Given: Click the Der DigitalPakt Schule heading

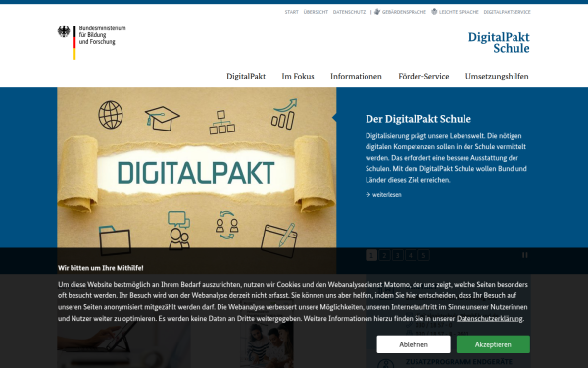Looking at the screenshot, I should (x=418, y=119).
